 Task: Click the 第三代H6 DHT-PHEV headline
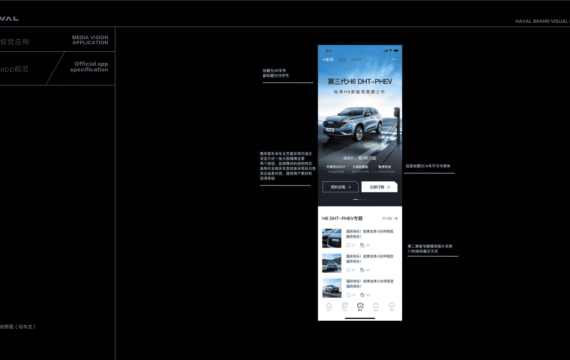click(360, 81)
